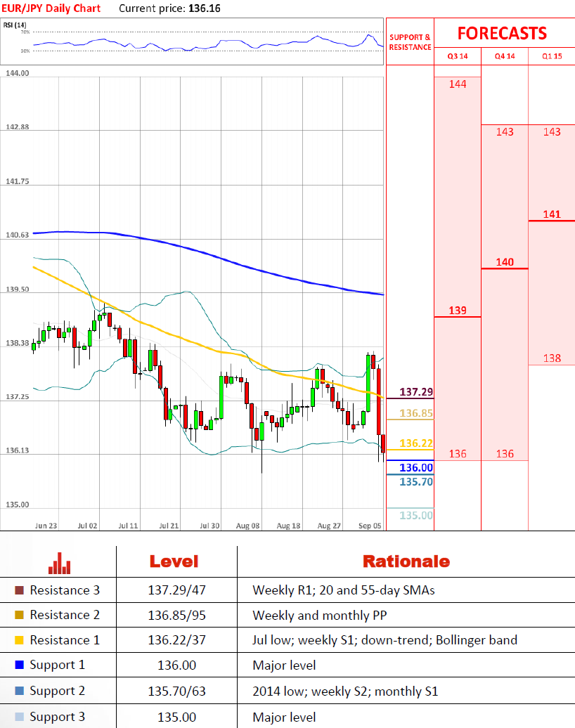The width and height of the screenshot is (575, 728).
Task: Click the 138.38 price axis label
Action: click(x=17, y=343)
